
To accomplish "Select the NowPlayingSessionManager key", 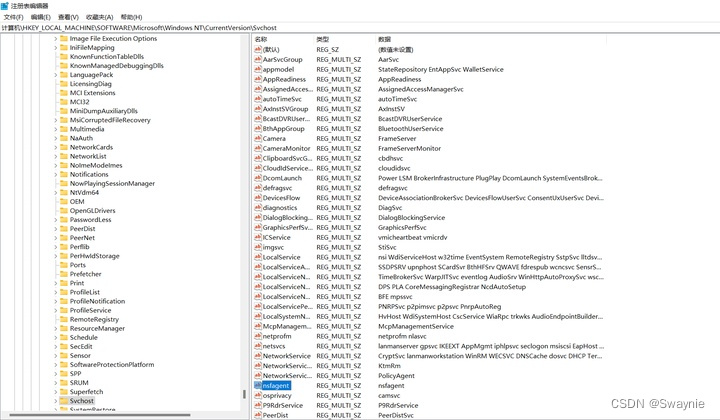I will point(112,184).
